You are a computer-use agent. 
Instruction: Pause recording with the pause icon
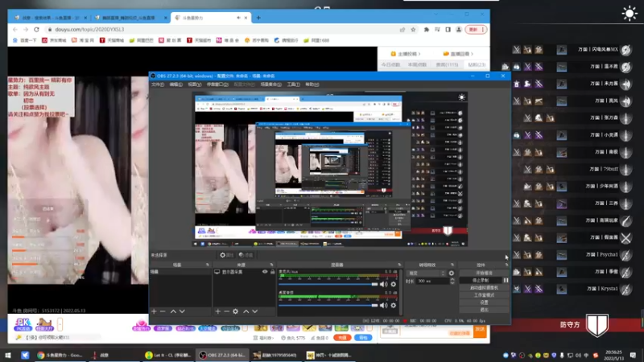coord(506,280)
